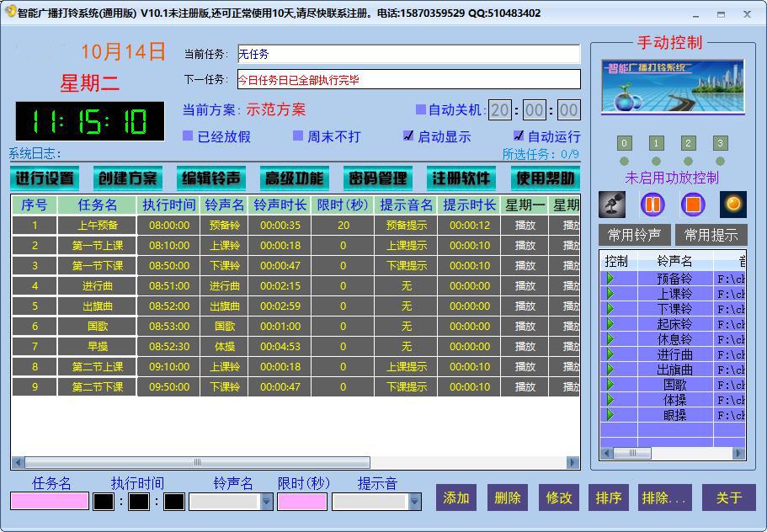Viewport: 767px width, 532px height.
Task: Click the 08:53:00 execution time cell
Action: (x=168, y=326)
